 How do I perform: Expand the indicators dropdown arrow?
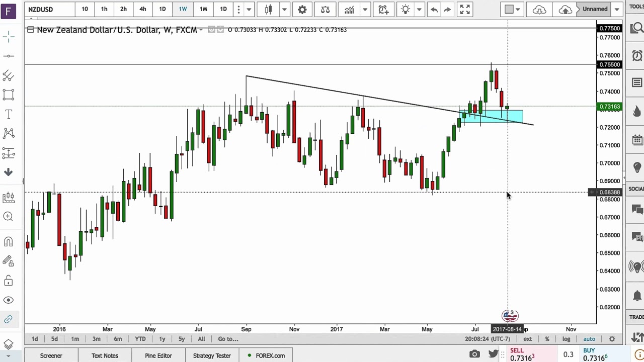(365, 9)
